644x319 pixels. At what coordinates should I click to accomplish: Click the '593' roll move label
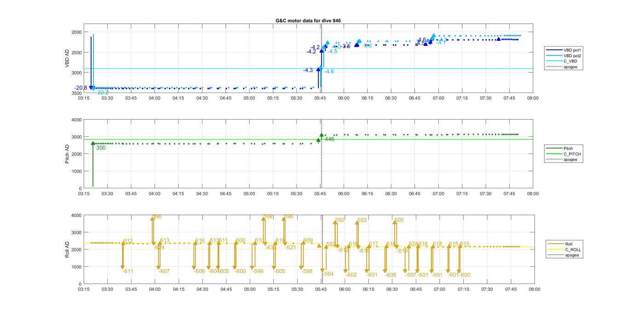coord(362,220)
